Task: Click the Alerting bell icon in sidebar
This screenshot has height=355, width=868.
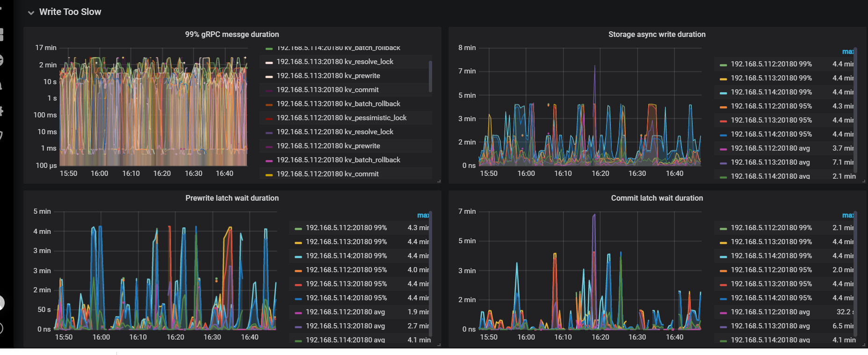Action: [1, 85]
